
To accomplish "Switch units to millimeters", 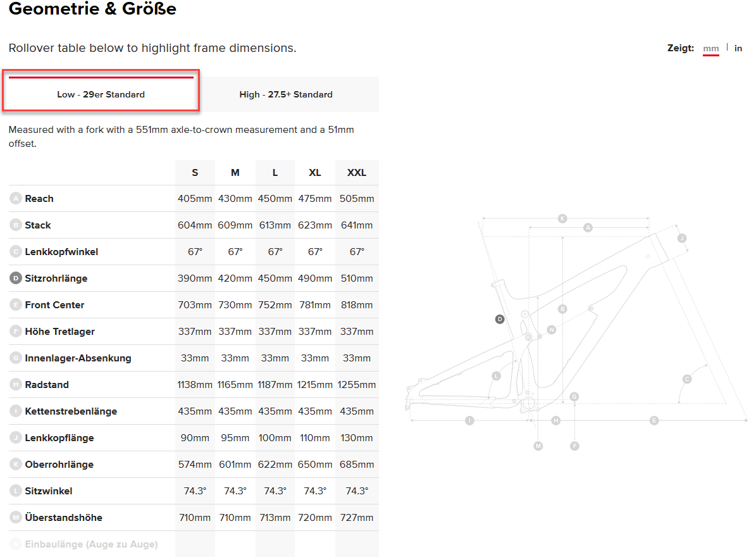I will (711, 49).
